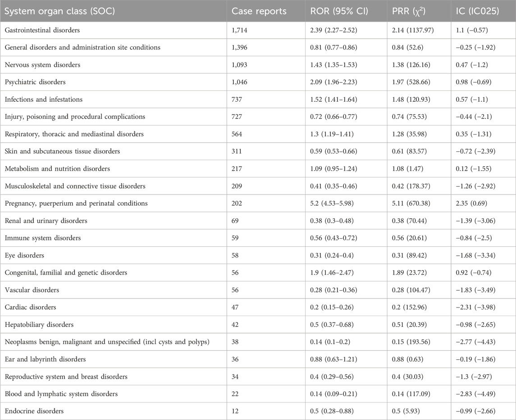Select the 'Psychiatric disorders' row label

tap(35, 82)
